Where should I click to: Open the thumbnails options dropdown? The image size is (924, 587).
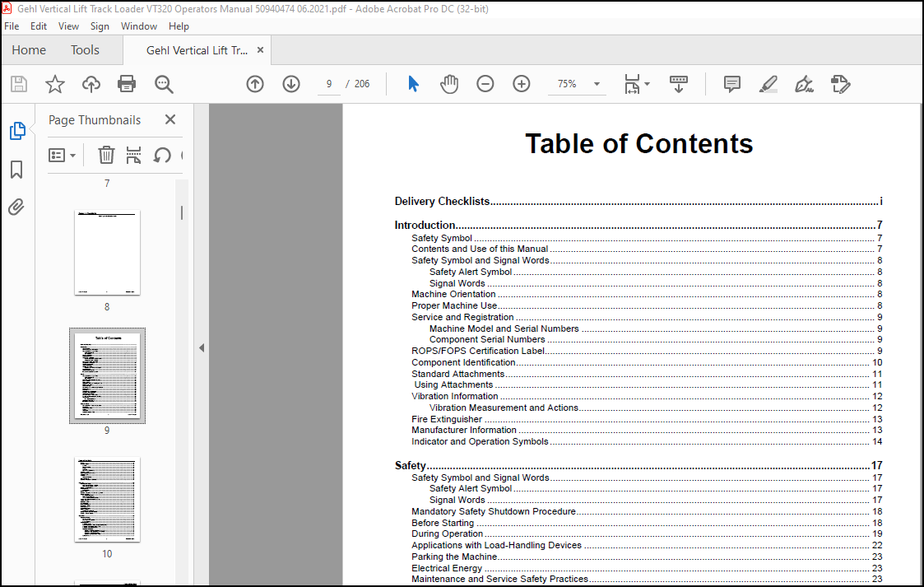click(x=62, y=155)
